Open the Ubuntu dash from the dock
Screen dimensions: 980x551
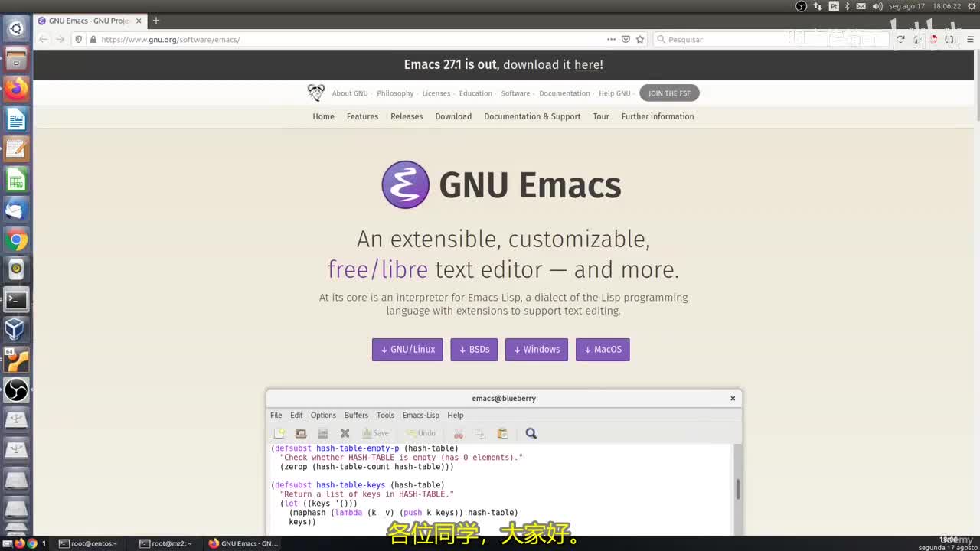(x=16, y=29)
